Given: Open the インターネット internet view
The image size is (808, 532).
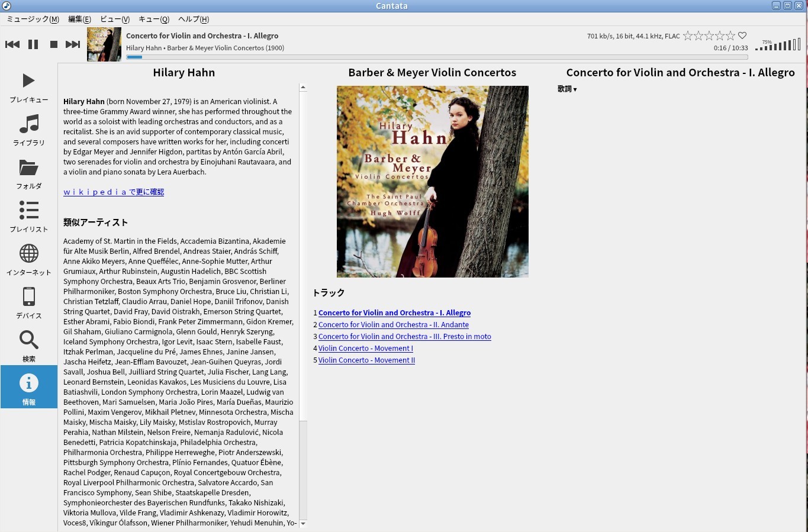Looking at the screenshot, I should (x=28, y=260).
